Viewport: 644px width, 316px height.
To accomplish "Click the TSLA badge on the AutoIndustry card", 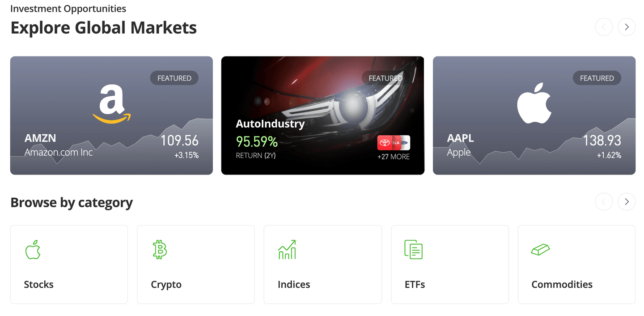I will [x=396, y=142].
